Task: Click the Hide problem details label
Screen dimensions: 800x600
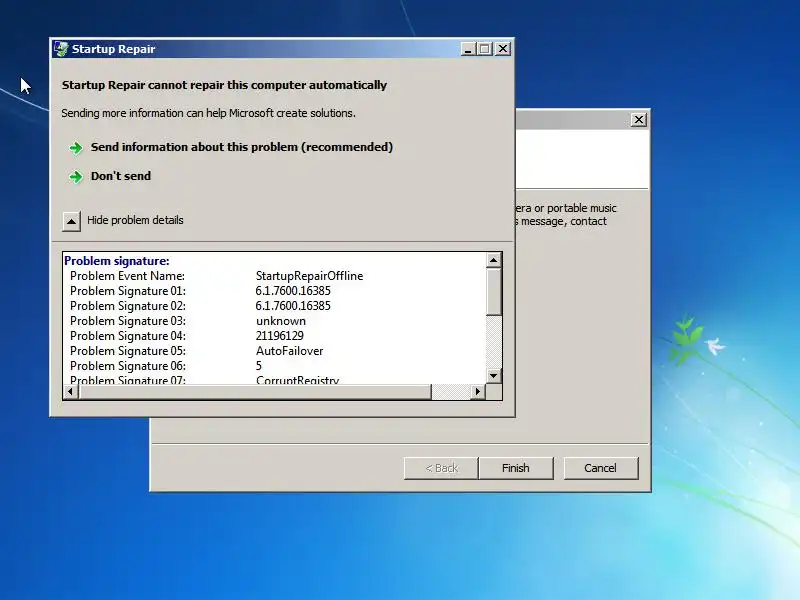Action: (135, 220)
